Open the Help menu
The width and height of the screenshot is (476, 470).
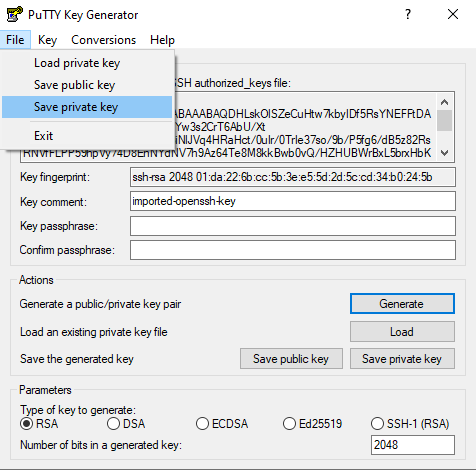[162, 40]
